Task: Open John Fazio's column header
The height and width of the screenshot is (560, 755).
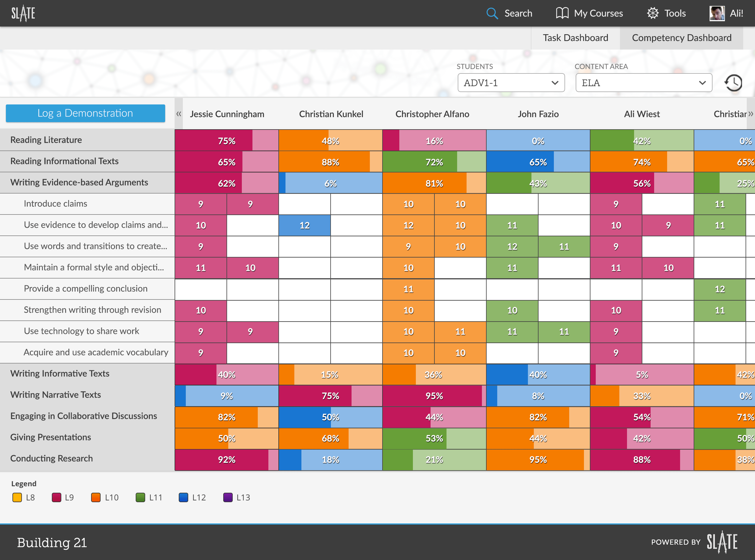Action: click(538, 114)
